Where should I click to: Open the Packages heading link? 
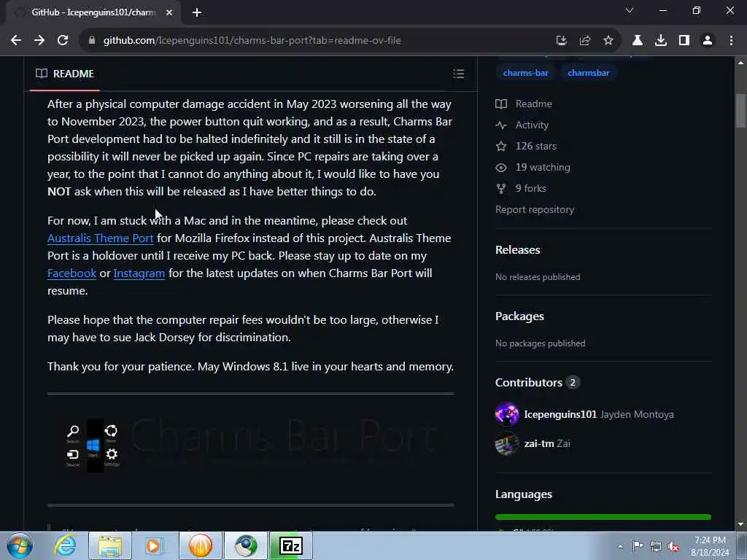519,316
